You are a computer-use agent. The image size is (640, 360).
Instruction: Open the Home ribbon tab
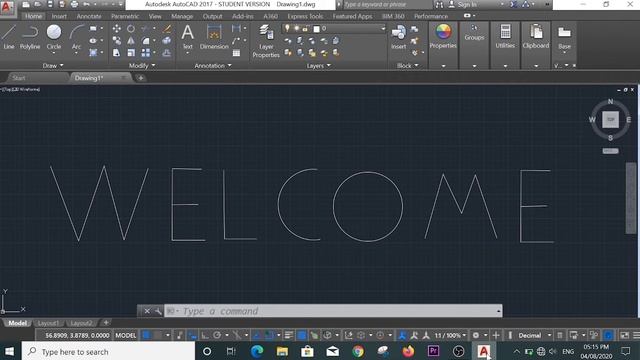tap(33, 16)
